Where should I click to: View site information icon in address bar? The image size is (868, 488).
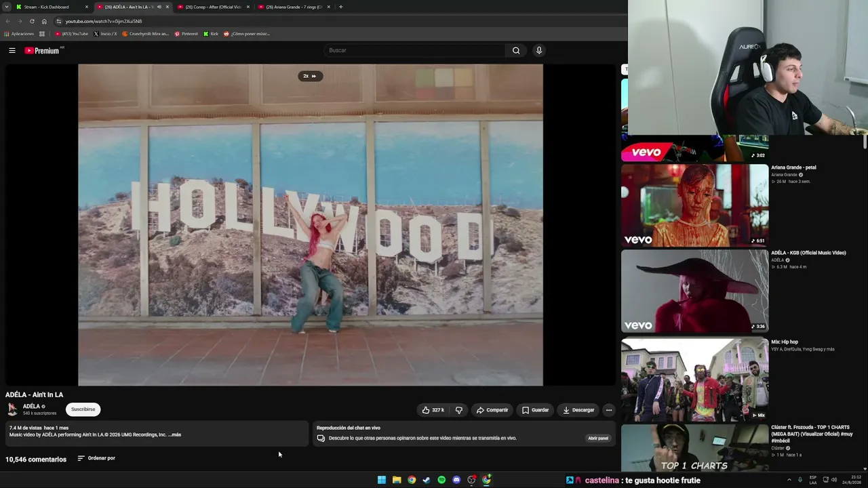coord(58,21)
